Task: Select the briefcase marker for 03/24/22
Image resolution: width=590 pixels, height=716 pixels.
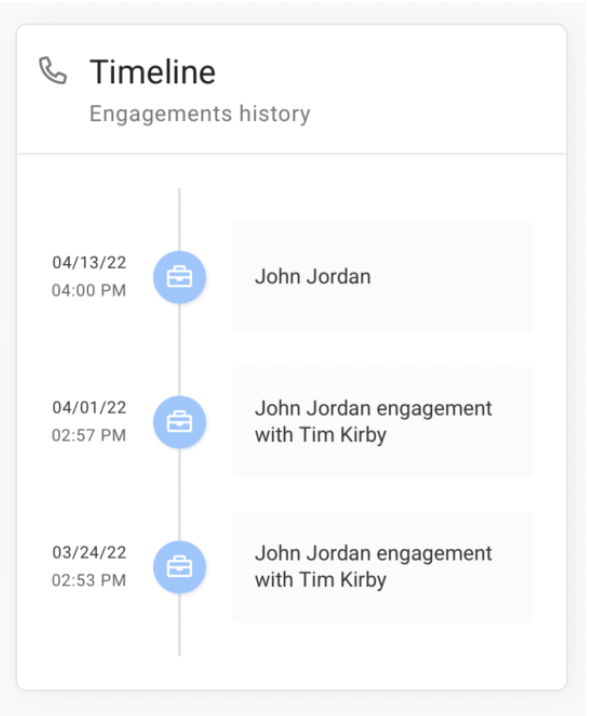Action: (x=179, y=567)
